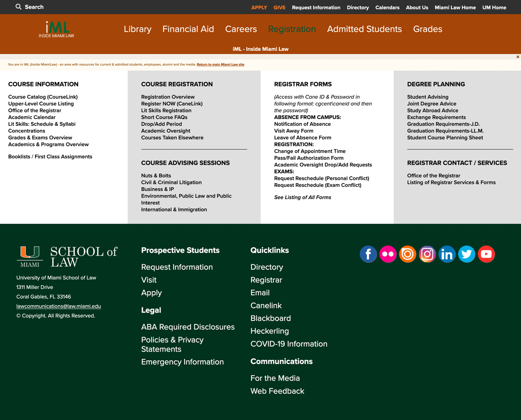Click Register NOW (CaneLink)
Screen dimensions: 521x420
point(172,104)
